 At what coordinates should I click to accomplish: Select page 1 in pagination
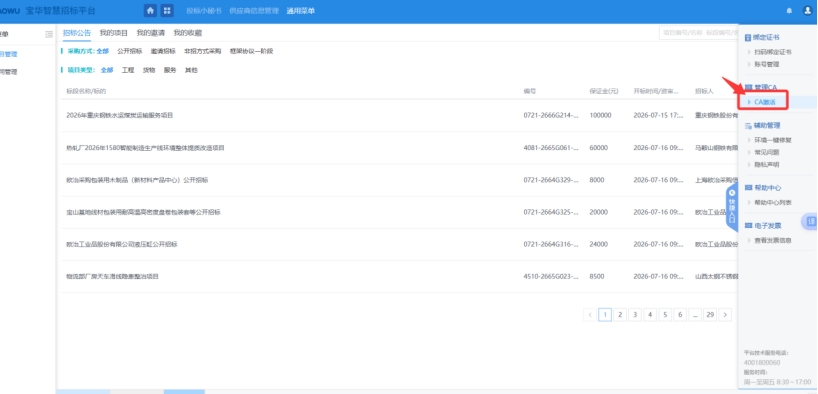click(605, 315)
